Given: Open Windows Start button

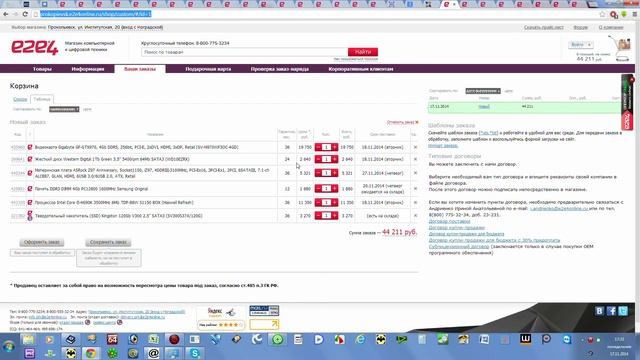Looking at the screenshot, I should (x=9, y=347).
